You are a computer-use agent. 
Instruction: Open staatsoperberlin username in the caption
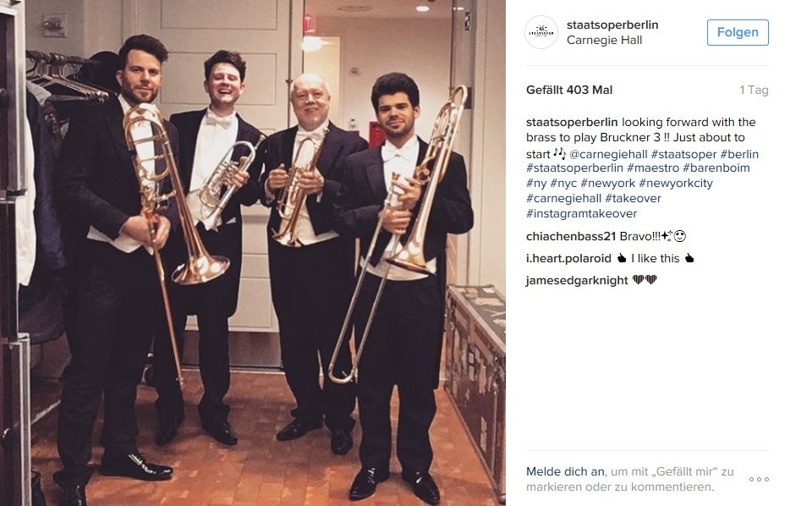pos(572,122)
